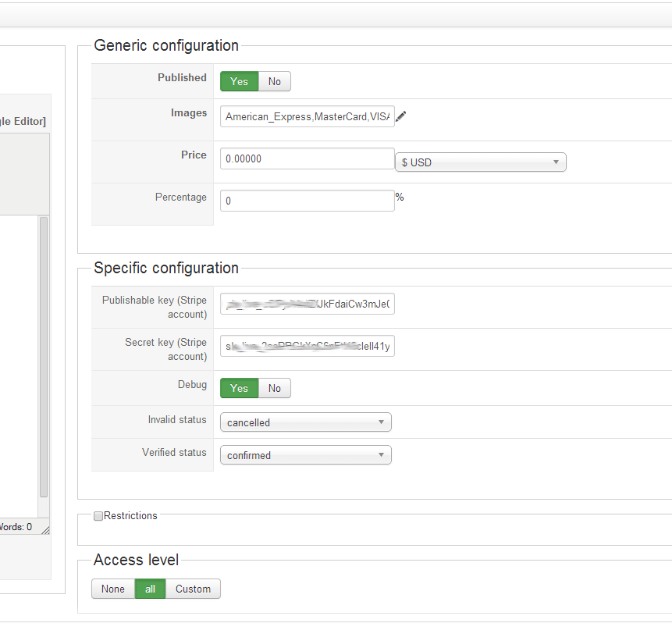Open the $ USD currency dropdown
672x623 pixels.
click(480, 162)
